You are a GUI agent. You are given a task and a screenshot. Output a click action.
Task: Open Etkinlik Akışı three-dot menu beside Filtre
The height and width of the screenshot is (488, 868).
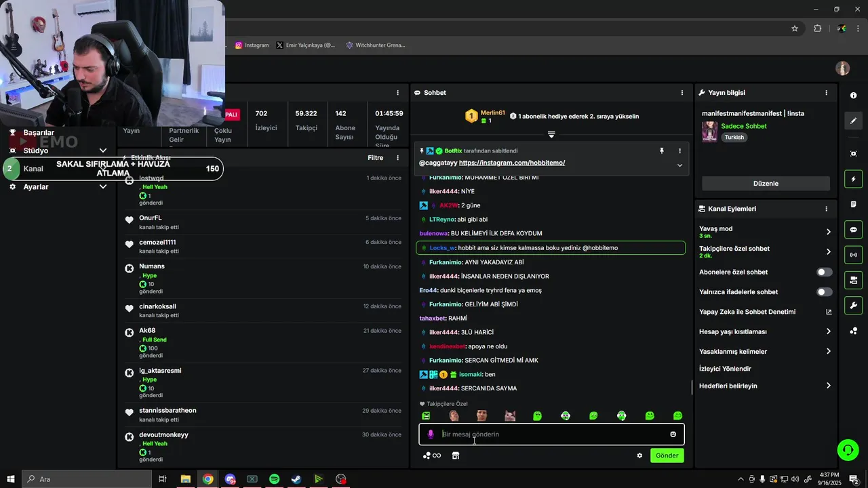click(398, 158)
